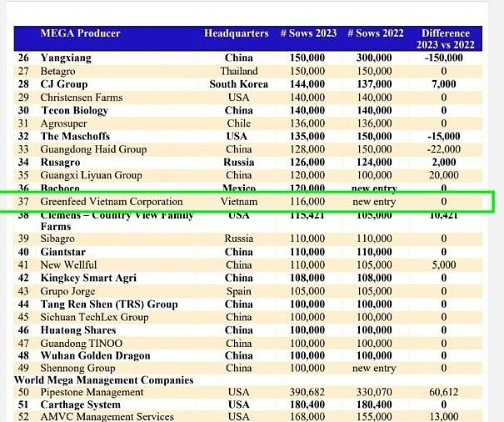The height and width of the screenshot is (422, 504).
Task: Click Grupo Jorge producer name
Action: (x=67, y=291)
